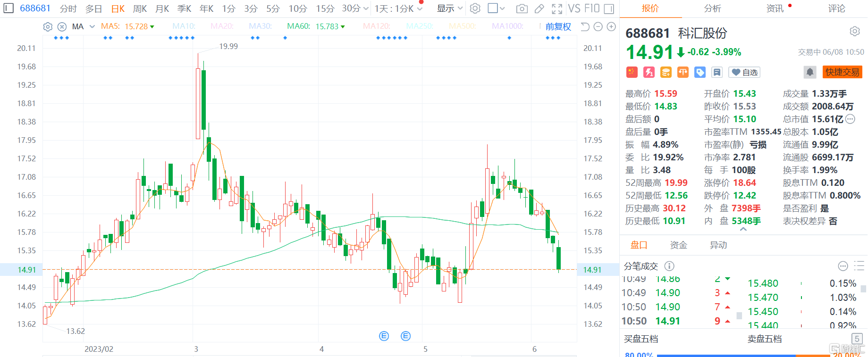Toggle the MA5 line label
The height and width of the screenshot is (357, 868).
click(110, 26)
